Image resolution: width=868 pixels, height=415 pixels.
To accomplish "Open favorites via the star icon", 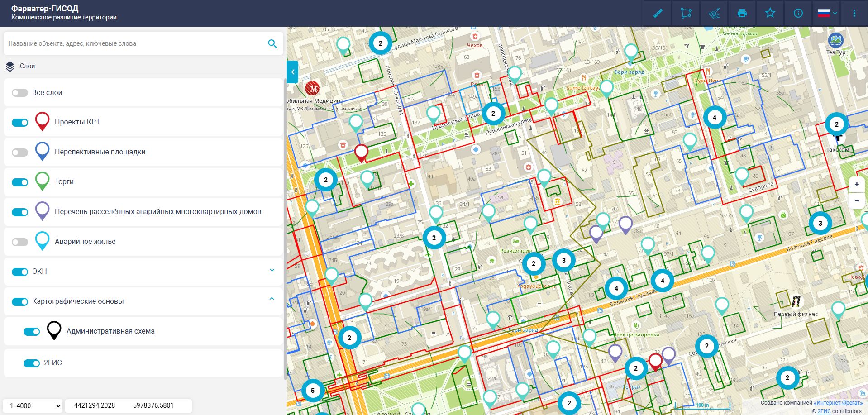I will click(770, 13).
